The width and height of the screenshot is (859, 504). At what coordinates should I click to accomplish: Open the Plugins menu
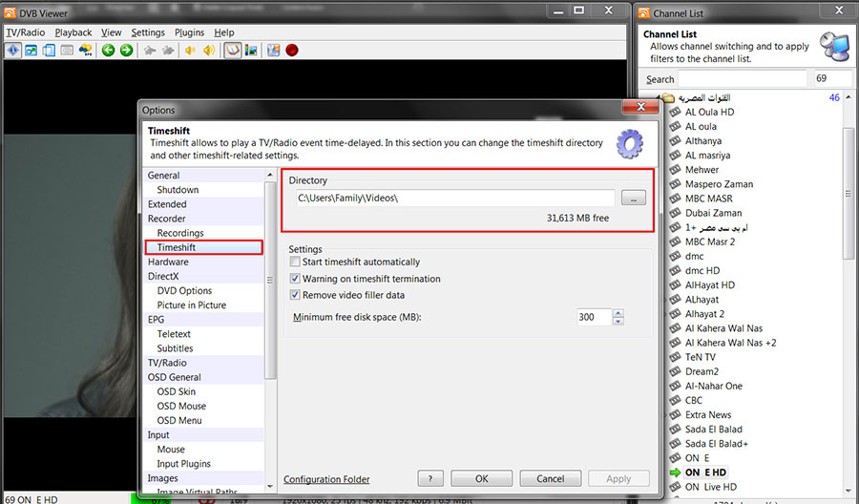pyautogui.click(x=190, y=32)
